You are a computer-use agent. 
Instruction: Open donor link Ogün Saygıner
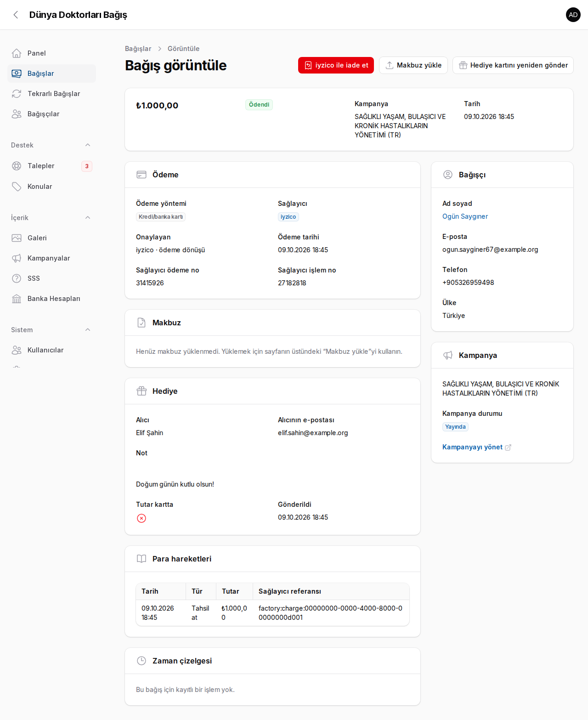[x=465, y=216]
